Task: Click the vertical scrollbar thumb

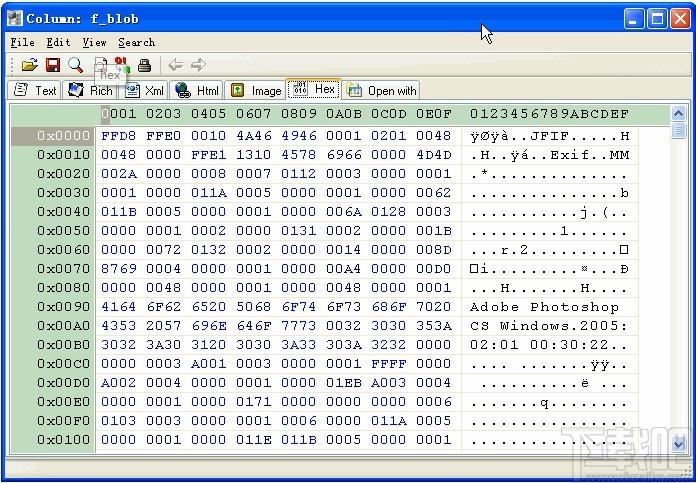Action: tap(678, 131)
